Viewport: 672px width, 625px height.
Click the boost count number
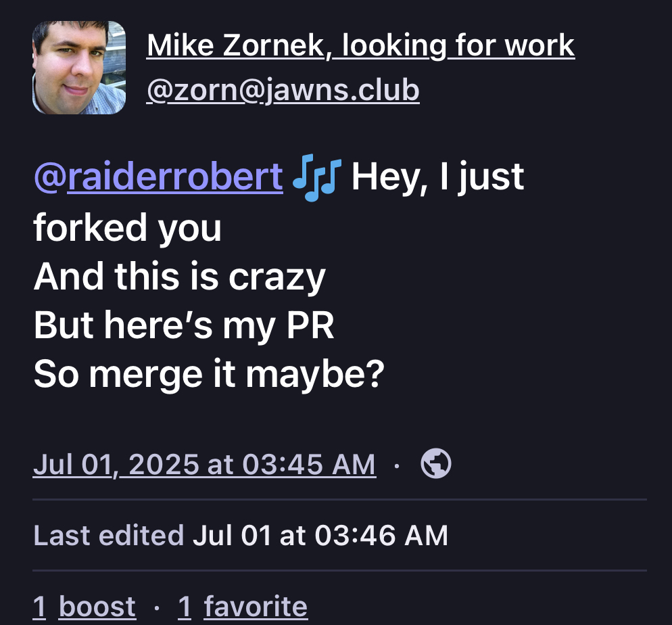(39, 606)
